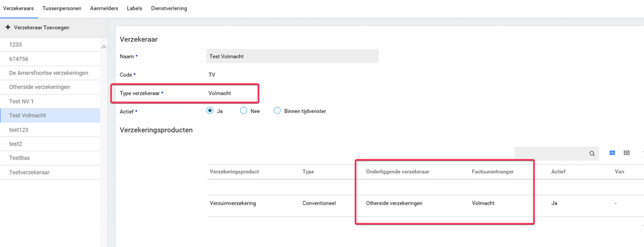This screenshot has width=644, height=247.
Task: Switch to large grid view icon
Action: [x=612, y=153]
